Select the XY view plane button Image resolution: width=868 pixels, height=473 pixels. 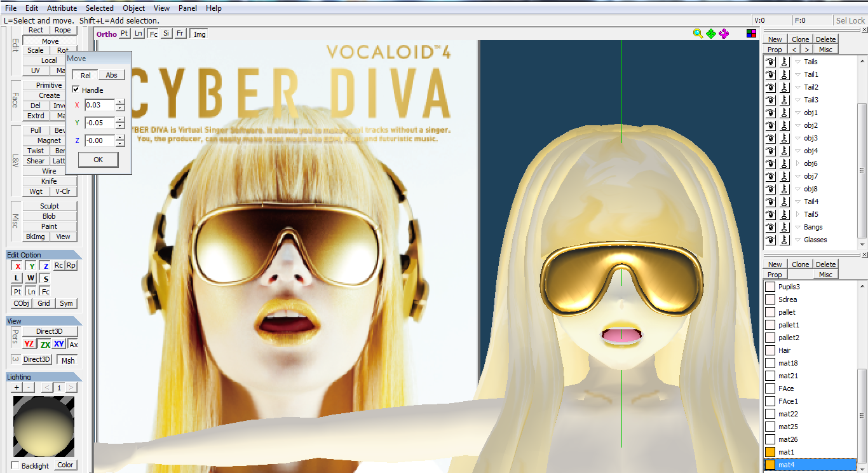pos(59,344)
